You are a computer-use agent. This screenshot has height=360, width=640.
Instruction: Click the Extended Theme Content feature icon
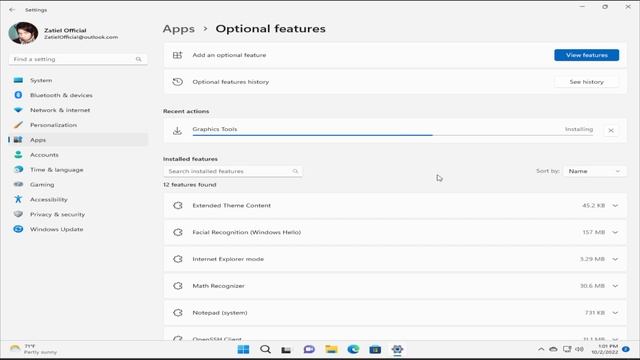pyautogui.click(x=178, y=206)
